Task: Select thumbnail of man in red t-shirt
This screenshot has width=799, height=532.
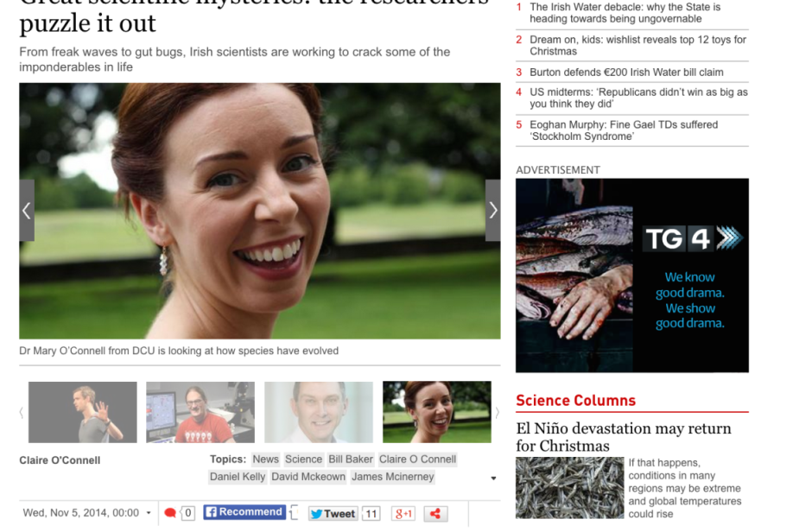Action: tap(200, 412)
